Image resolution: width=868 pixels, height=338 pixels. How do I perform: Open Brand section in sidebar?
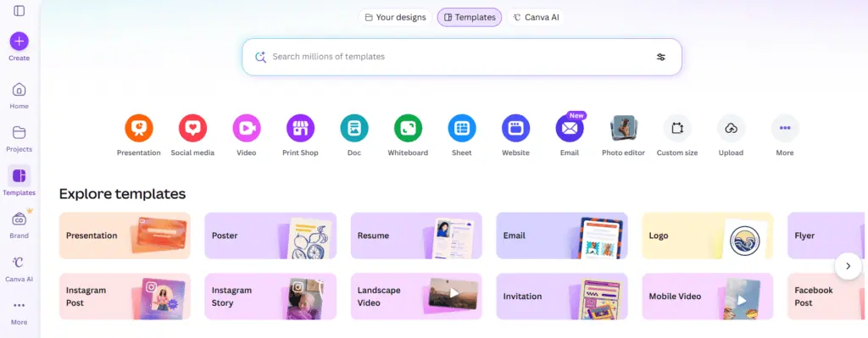19,224
